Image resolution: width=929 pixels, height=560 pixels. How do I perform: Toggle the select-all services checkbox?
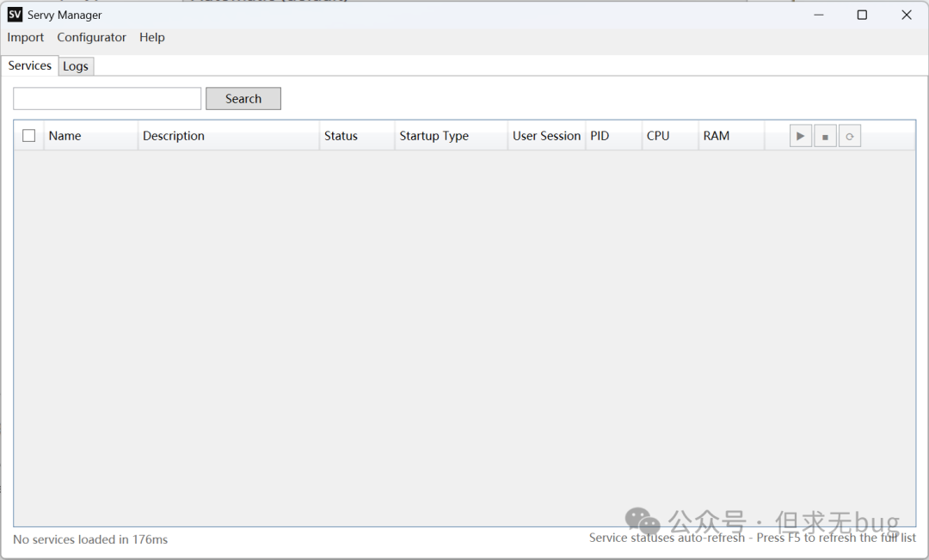pyautogui.click(x=29, y=136)
